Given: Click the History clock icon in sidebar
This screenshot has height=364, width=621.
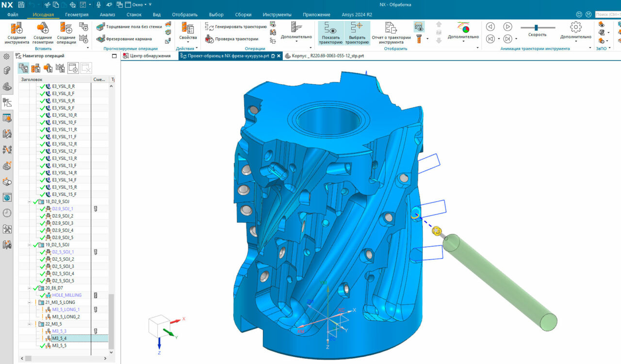Looking at the screenshot, I should pyautogui.click(x=7, y=213).
